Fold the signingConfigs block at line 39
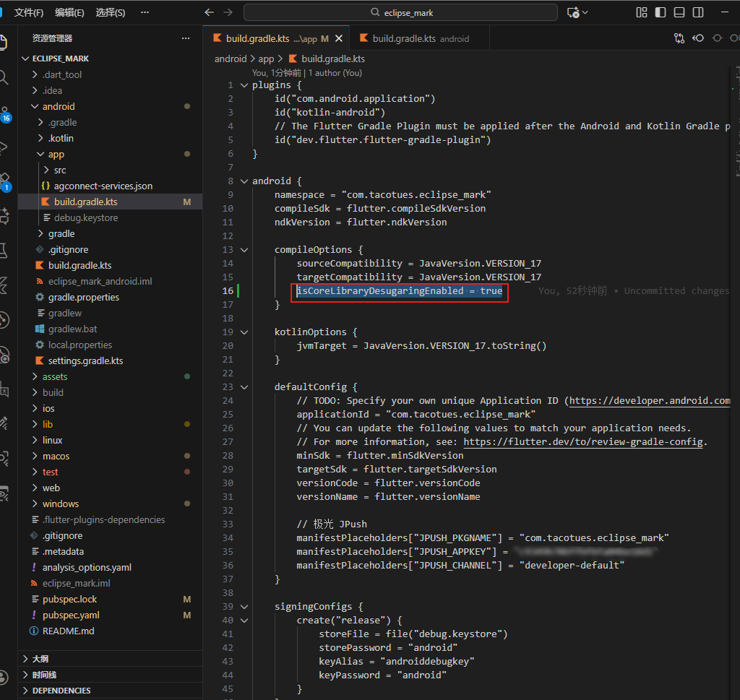 click(x=244, y=607)
